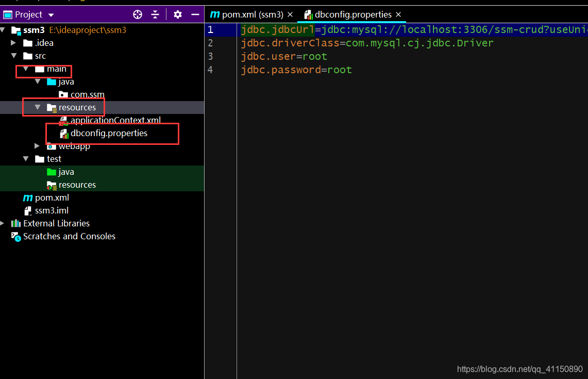Screen dimensions: 588x379
Task: Open Project panel settings gear
Action: 178,14
